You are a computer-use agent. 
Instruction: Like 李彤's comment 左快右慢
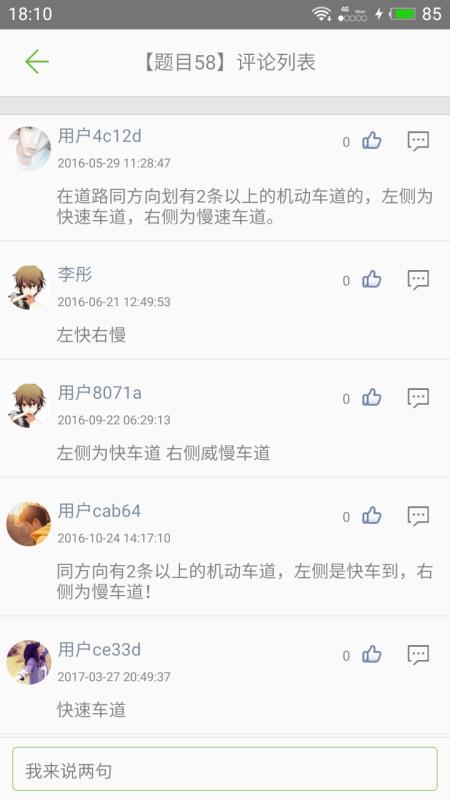click(x=372, y=279)
